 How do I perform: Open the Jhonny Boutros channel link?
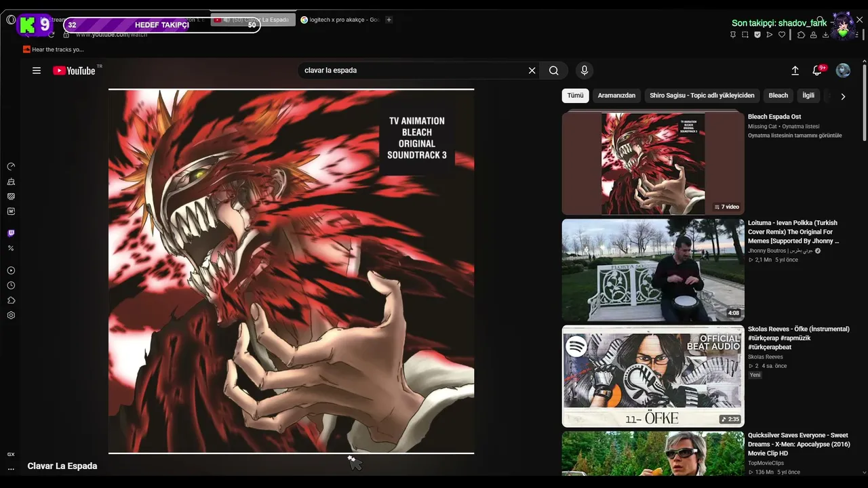[x=780, y=251]
